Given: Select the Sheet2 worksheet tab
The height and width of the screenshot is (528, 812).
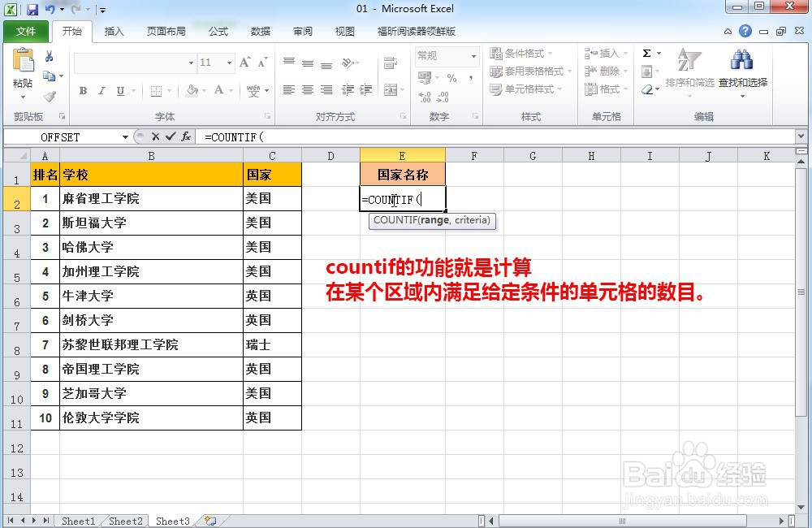Looking at the screenshot, I should coord(125,522).
